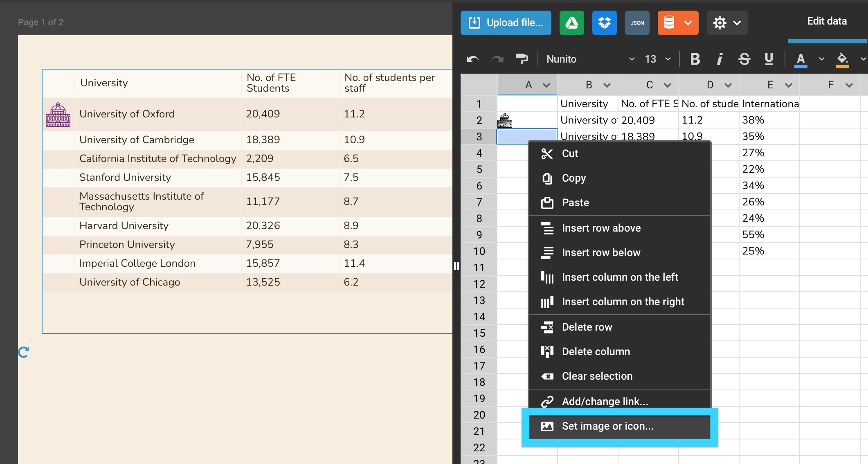
Task: Select Clear selection menu entry
Action: [x=620, y=376]
